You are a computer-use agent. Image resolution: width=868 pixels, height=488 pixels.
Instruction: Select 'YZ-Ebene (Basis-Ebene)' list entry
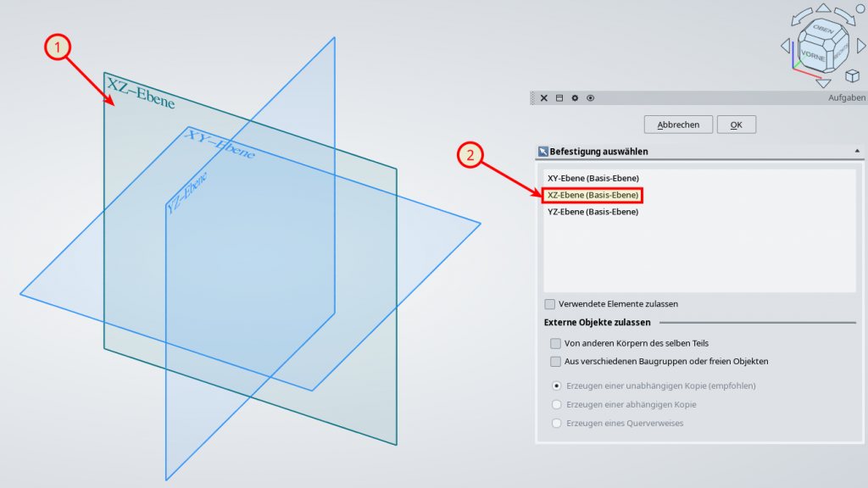click(593, 212)
